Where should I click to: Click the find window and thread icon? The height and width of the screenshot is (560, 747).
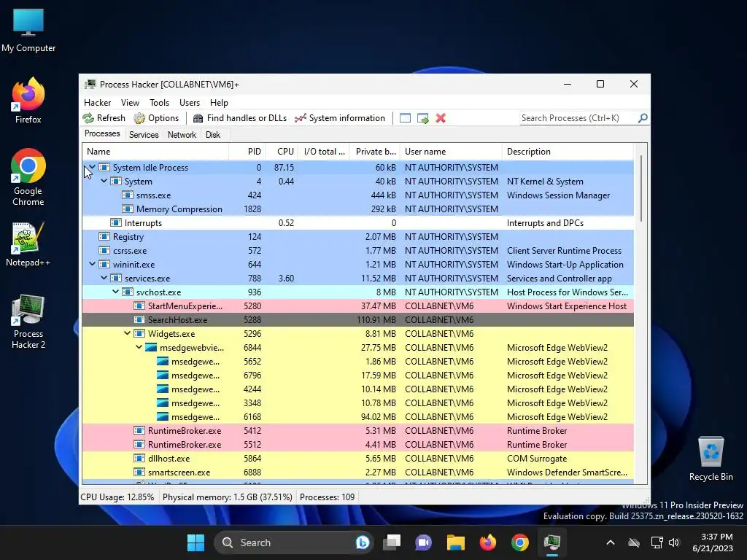422,118
